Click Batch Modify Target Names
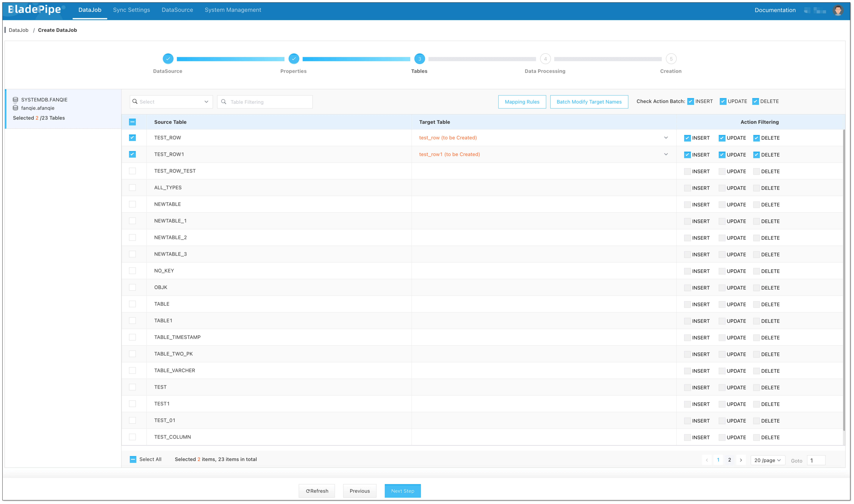Screen dimensions: 854x504 (589, 102)
